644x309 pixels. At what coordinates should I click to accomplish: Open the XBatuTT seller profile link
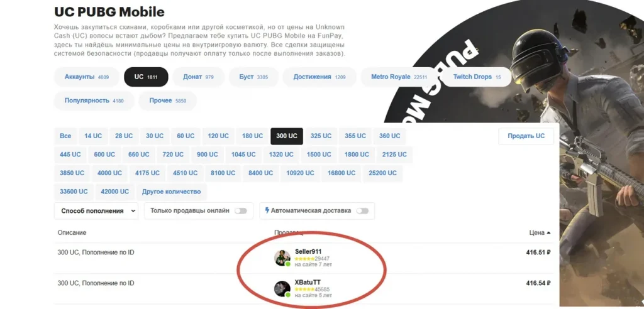tap(308, 283)
